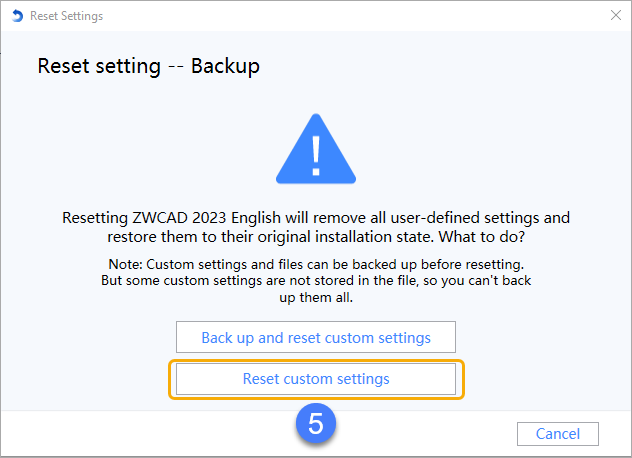The height and width of the screenshot is (458, 632).
Task: Click the 'But some custom settings' note line
Action: click(x=316, y=281)
